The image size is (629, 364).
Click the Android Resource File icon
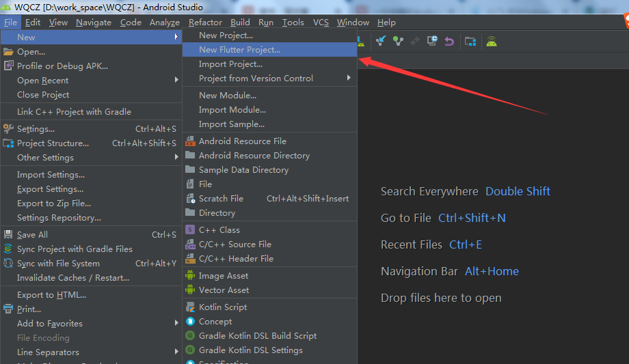(x=190, y=141)
